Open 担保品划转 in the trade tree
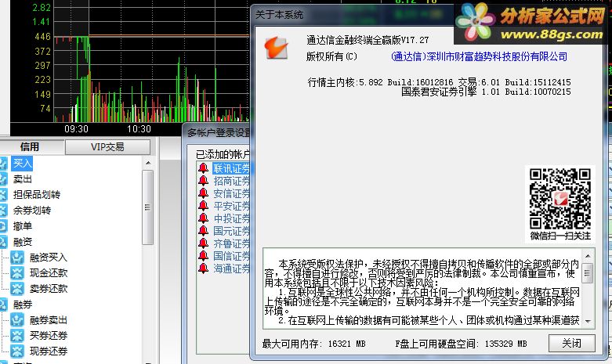 37,194
